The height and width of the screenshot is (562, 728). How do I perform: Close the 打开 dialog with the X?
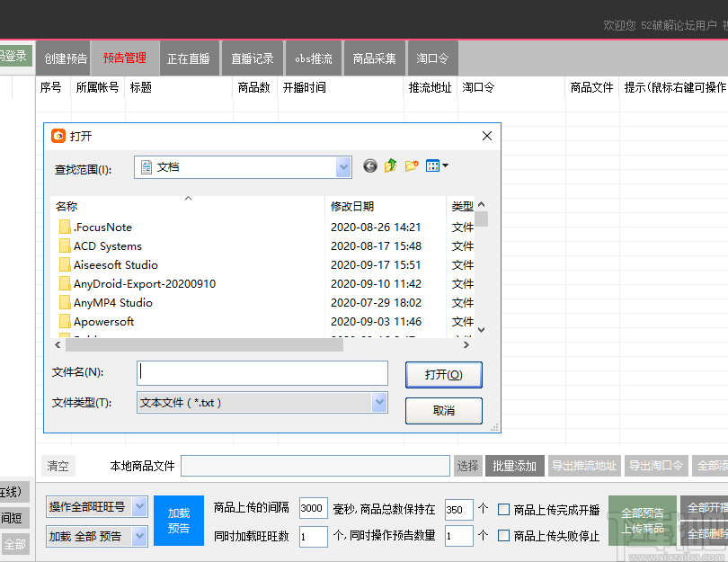[x=487, y=136]
